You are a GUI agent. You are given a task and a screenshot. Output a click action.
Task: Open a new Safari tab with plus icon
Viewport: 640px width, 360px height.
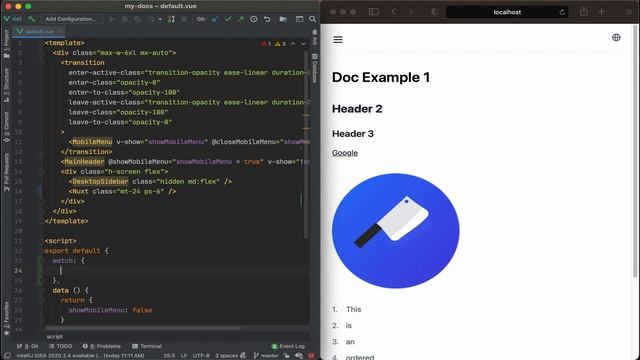601,12
